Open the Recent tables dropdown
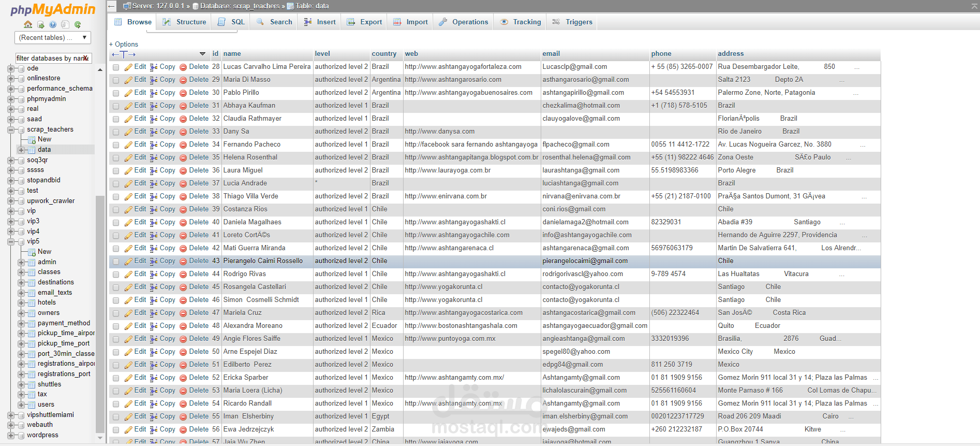The height and width of the screenshot is (446, 980). [x=53, y=37]
